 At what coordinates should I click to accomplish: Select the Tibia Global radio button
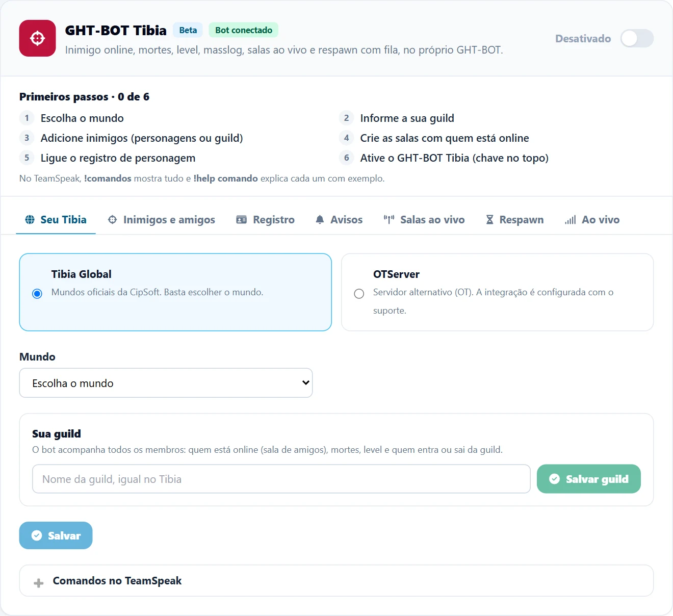pyautogui.click(x=37, y=294)
